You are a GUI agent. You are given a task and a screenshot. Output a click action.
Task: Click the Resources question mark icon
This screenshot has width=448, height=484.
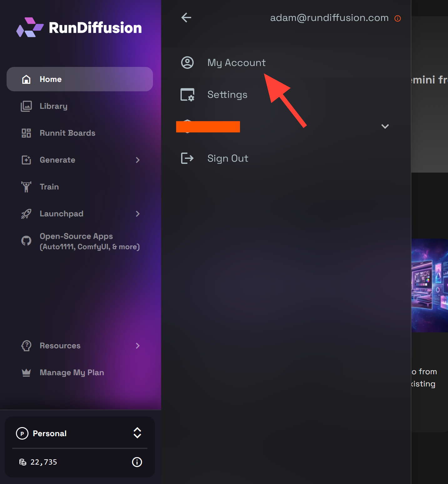pyautogui.click(x=26, y=346)
